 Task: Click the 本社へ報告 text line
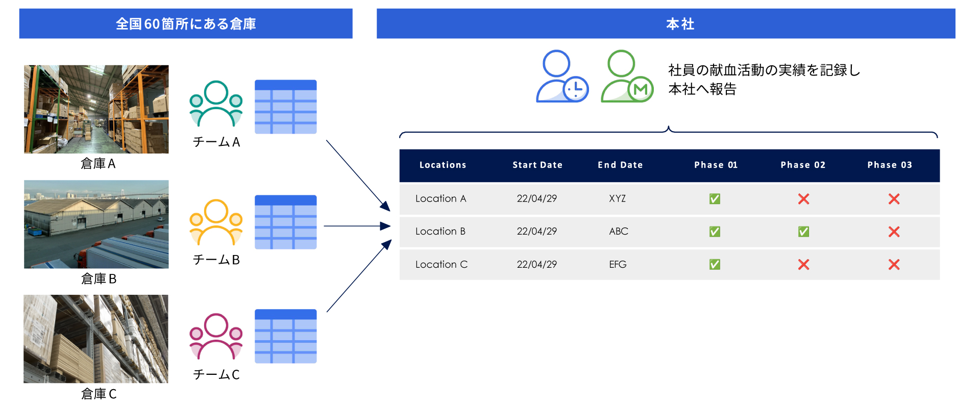point(702,89)
